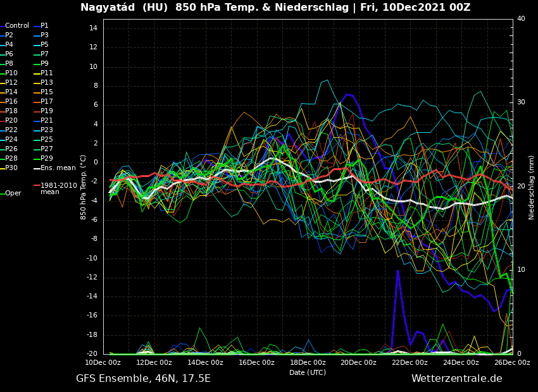Click the 26Dec 00z date tick
This screenshot has height=392, width=538.
511,362
